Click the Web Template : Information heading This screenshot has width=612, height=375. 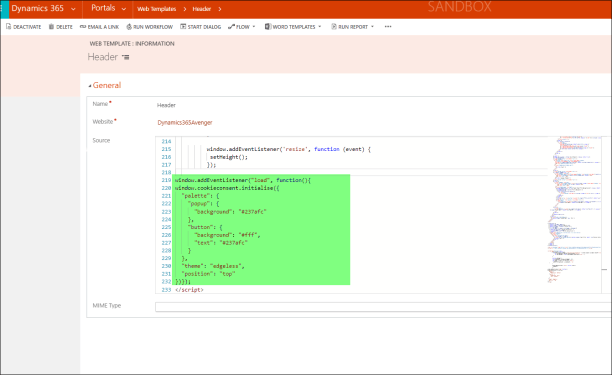[x=132, y=44]
